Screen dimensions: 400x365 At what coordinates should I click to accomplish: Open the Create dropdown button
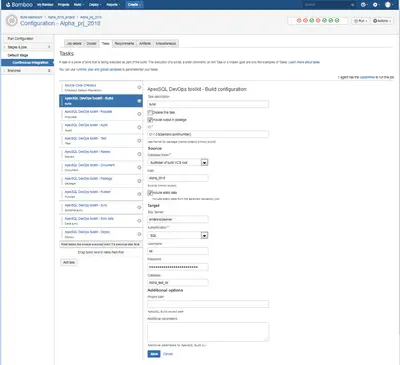134,5
